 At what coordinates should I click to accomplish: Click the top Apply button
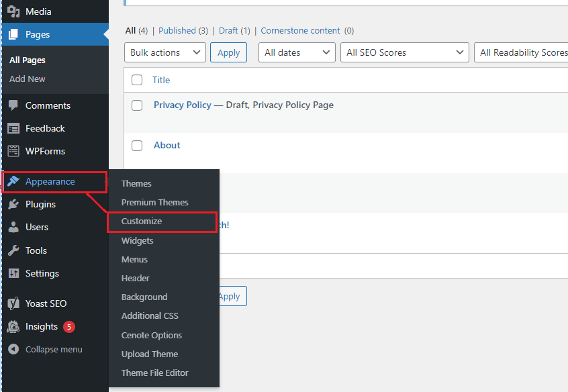pyautogui.click(x=228, y=52)
